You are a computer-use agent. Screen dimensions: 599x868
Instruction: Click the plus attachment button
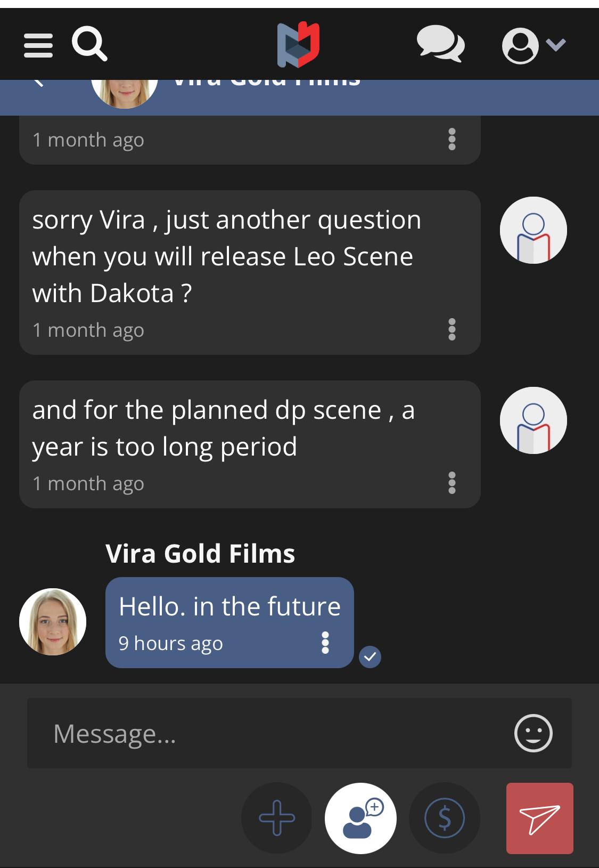[x=277, y=818]
